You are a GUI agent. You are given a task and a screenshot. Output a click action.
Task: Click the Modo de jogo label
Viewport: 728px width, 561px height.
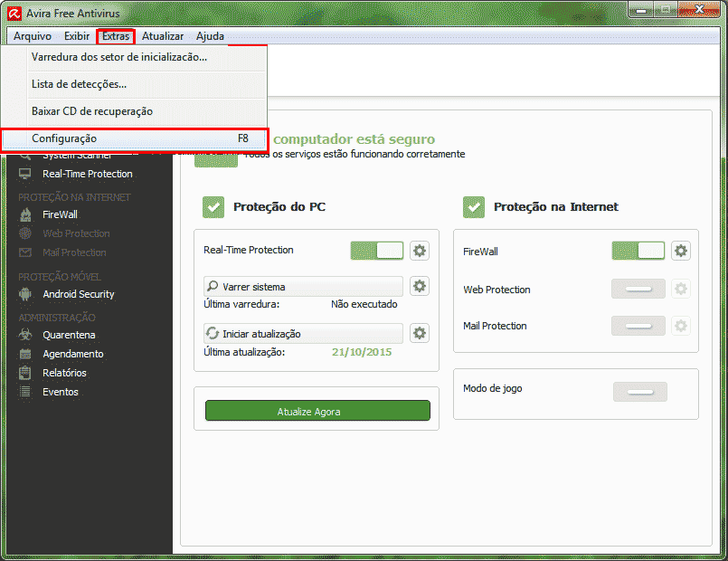tap(492, 388)
